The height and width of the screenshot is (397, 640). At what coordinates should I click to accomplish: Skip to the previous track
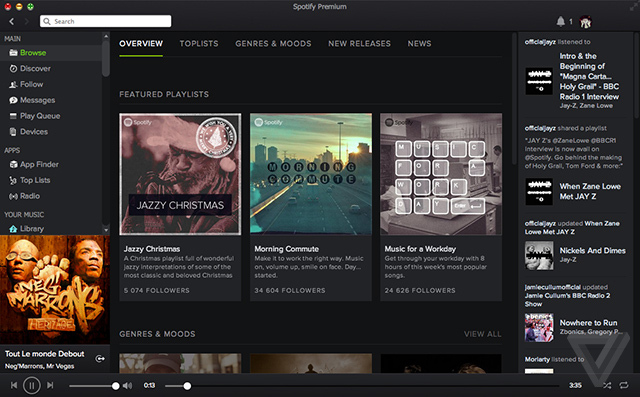tap(14, 385)
